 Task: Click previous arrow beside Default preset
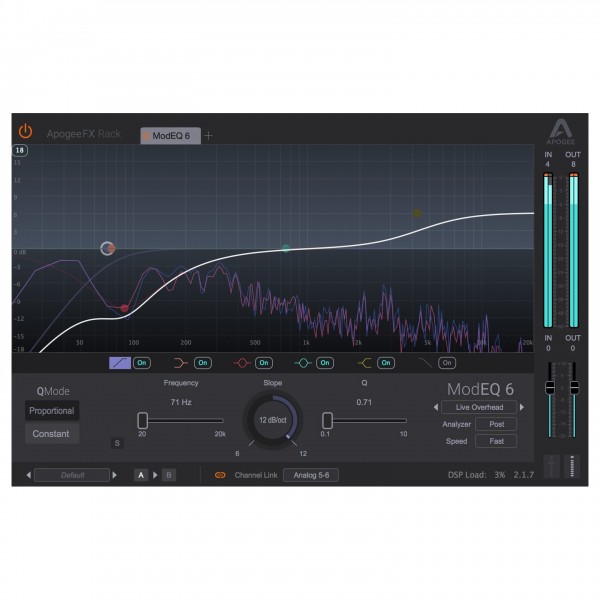(x=29, y=475)
